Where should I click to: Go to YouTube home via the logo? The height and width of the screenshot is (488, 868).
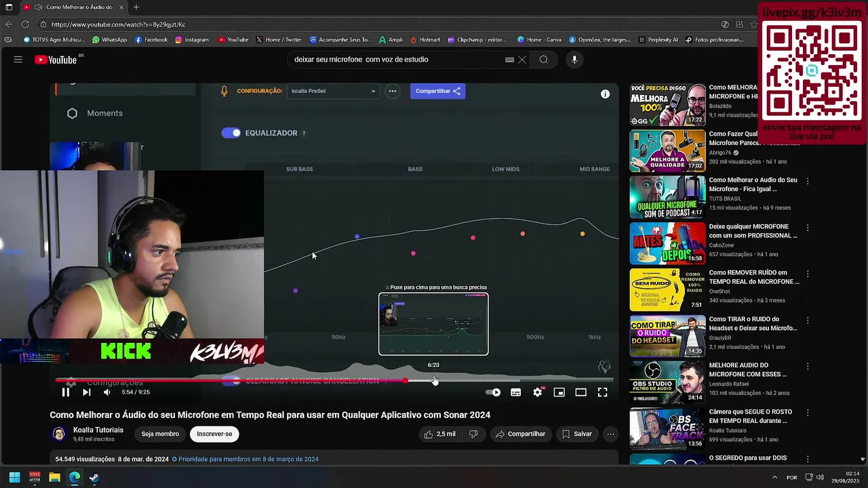(56, 60)
